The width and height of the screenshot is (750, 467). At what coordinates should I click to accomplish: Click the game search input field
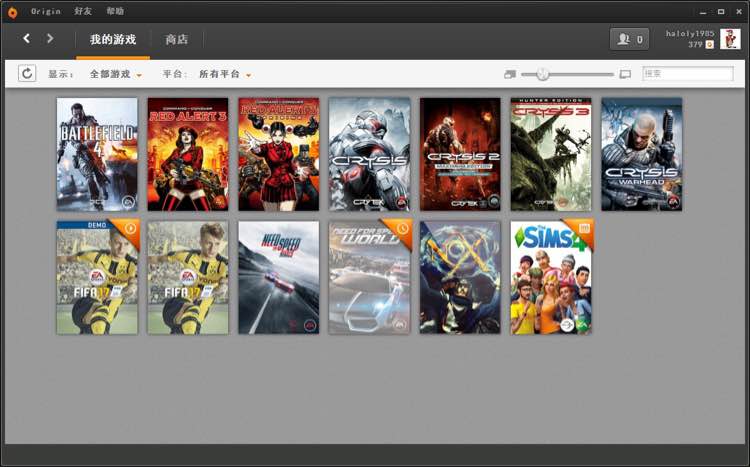coord(688,74)
